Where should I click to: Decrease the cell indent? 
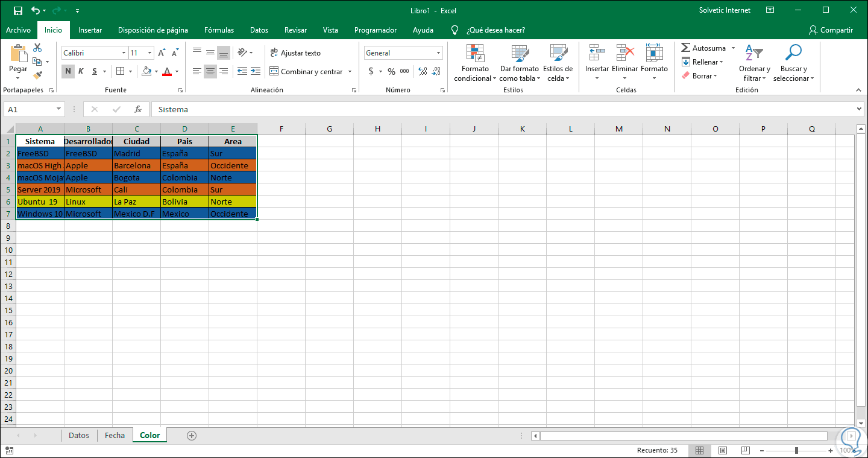coord(242,71)
